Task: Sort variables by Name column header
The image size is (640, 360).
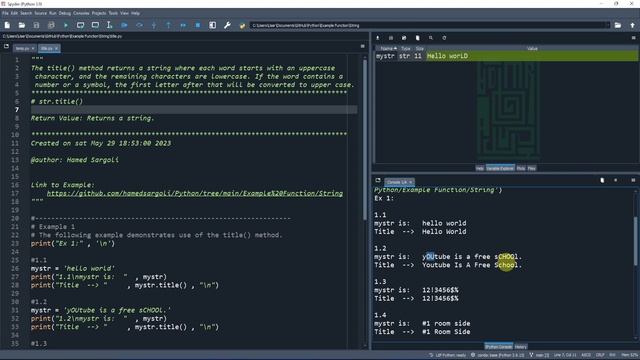Action: tap(386, 49)
